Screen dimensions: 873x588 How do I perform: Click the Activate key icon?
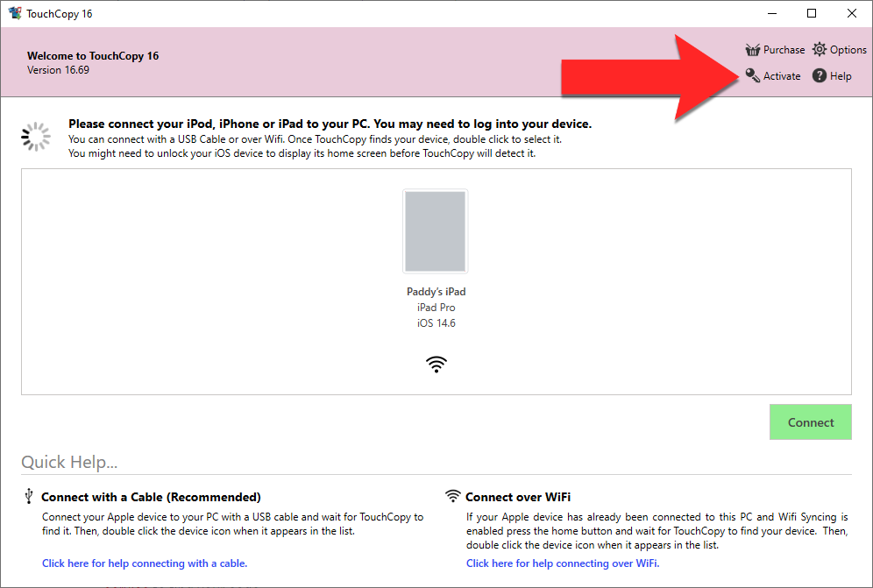click(753, 75)
